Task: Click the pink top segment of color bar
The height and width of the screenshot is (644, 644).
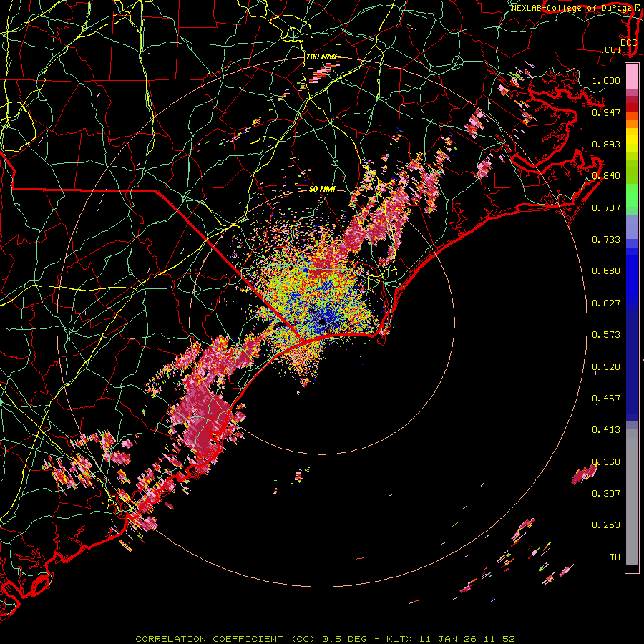Action: click(632, 76)
